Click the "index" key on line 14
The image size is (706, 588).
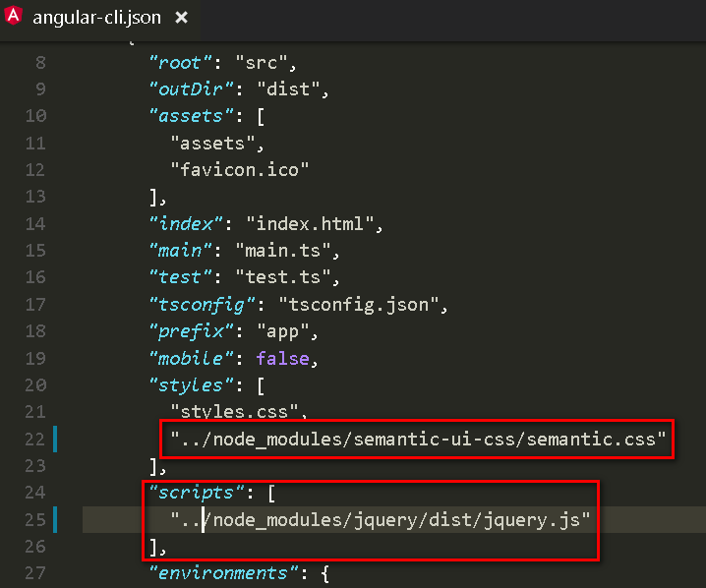tap(186, 224)
